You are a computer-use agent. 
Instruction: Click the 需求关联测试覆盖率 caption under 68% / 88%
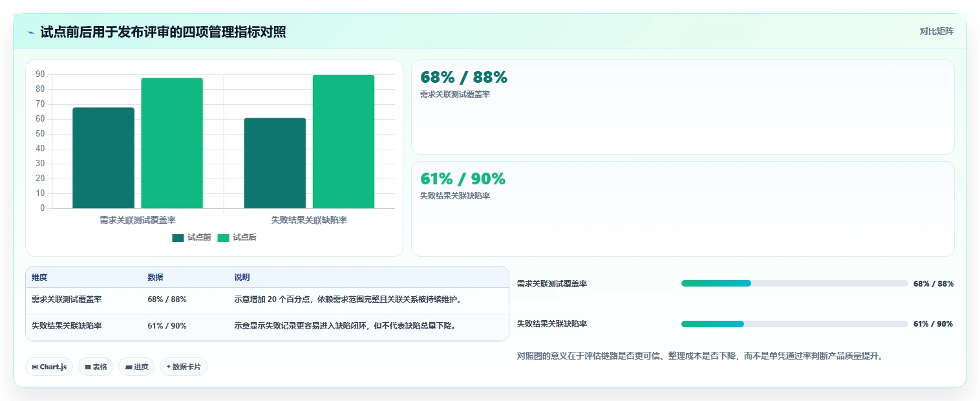click(x=455, y=94)
